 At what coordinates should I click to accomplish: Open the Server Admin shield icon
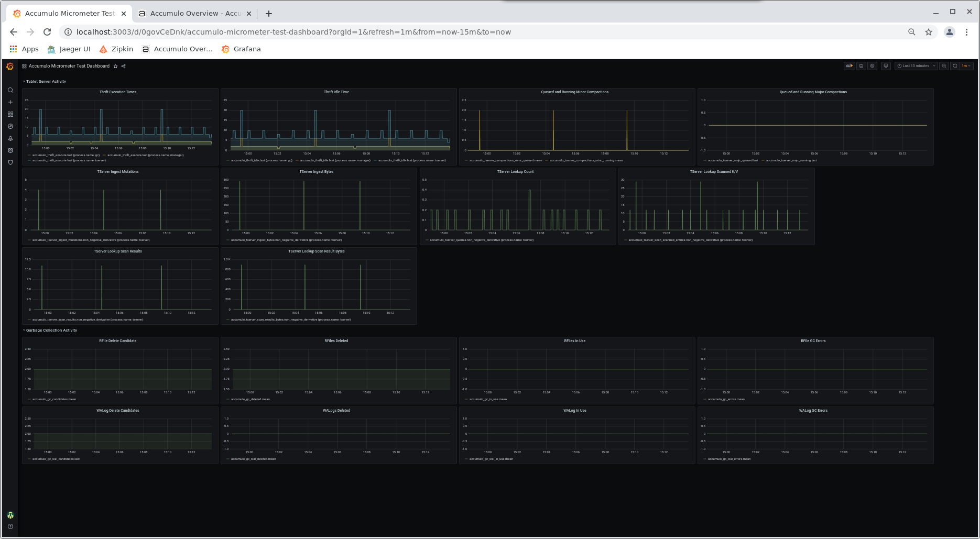point(10,162)
